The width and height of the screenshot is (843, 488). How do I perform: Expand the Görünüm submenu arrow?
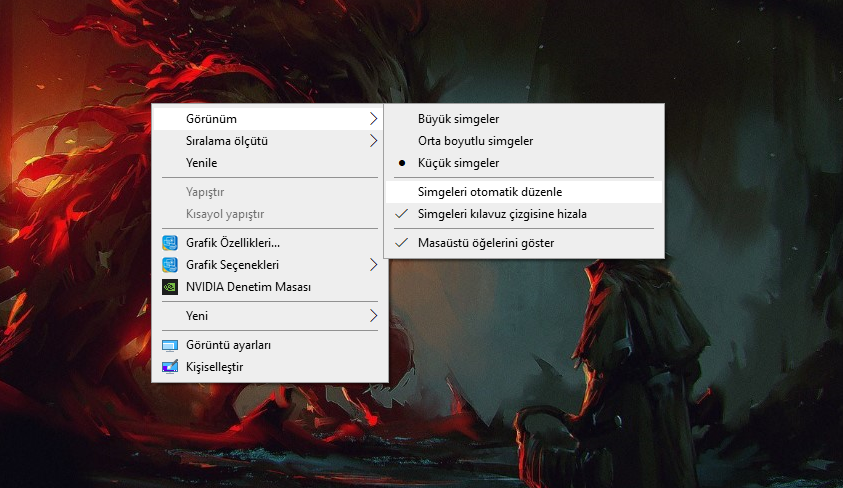click(373, 119)
